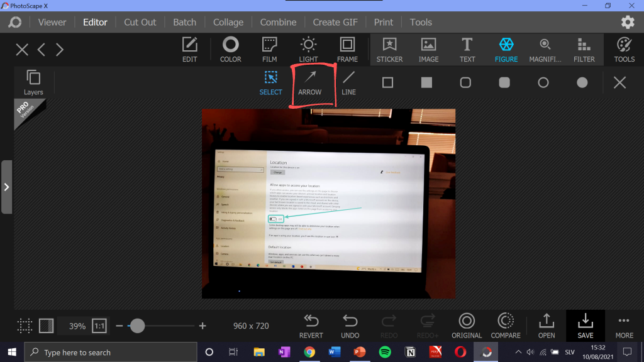Open the Layers panel
Image resolution: width=644 pixels, height=362 pixels.
pos(33,82)
